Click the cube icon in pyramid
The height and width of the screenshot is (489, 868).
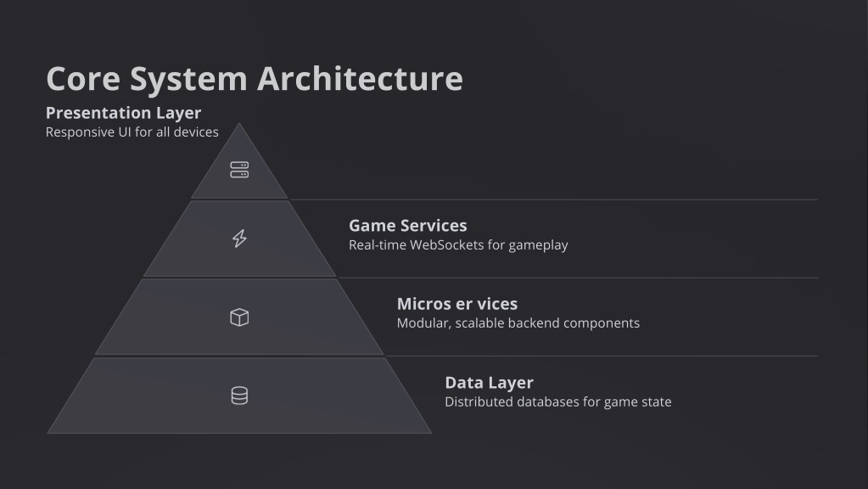click(239, 318)
